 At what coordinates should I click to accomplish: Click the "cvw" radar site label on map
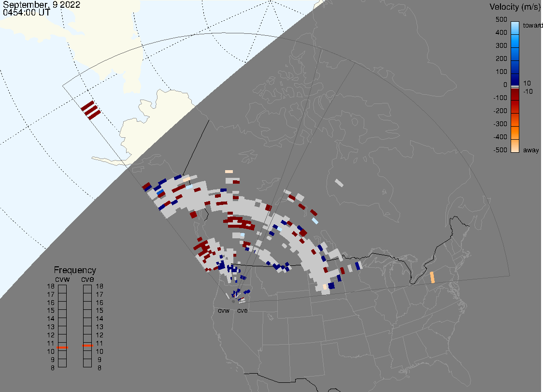[224, 310]
